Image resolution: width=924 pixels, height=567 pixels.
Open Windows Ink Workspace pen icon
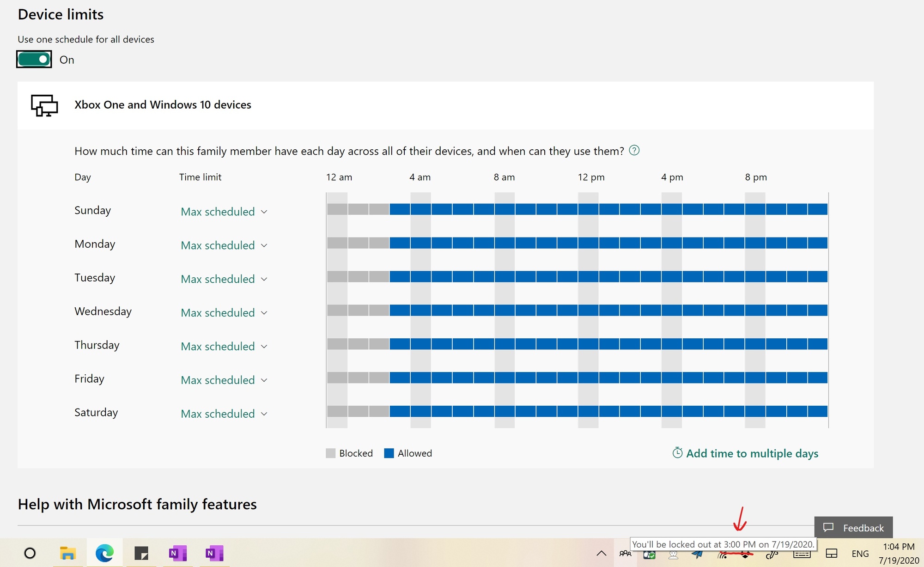tap(771, 555)
